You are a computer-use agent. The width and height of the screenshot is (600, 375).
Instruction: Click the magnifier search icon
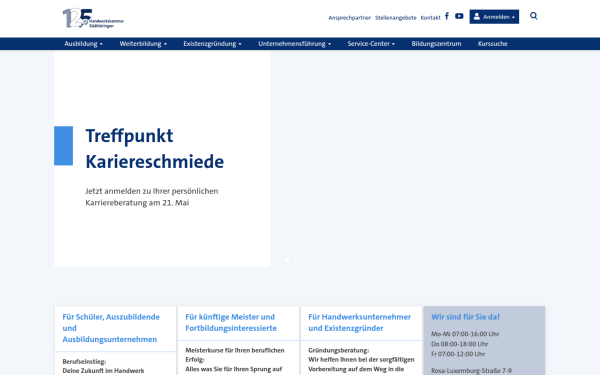[533, 16]
